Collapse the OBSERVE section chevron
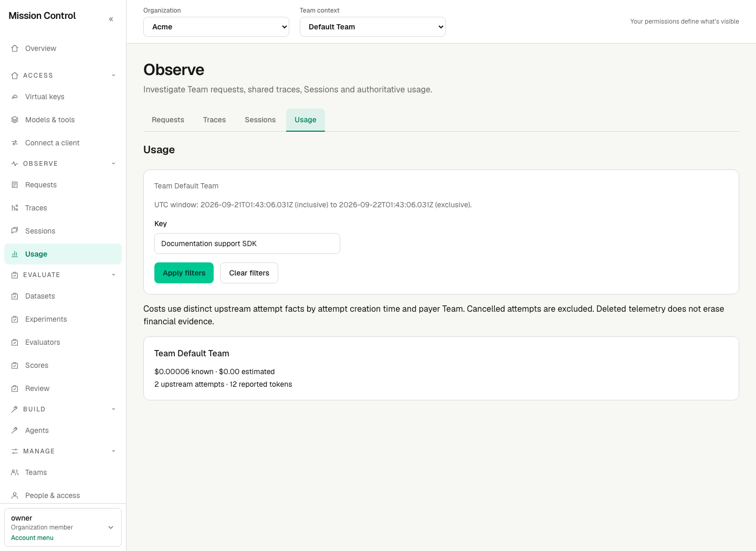The image size is (756, 551). click(113, 164)
